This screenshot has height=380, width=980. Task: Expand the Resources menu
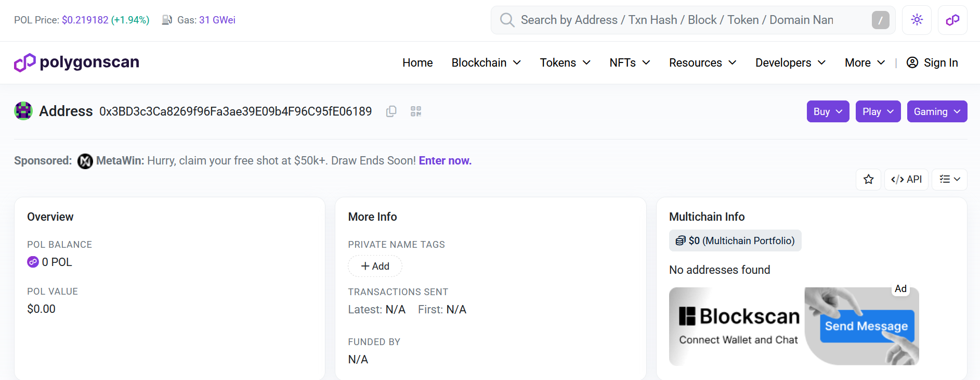(x=703, y=62)
